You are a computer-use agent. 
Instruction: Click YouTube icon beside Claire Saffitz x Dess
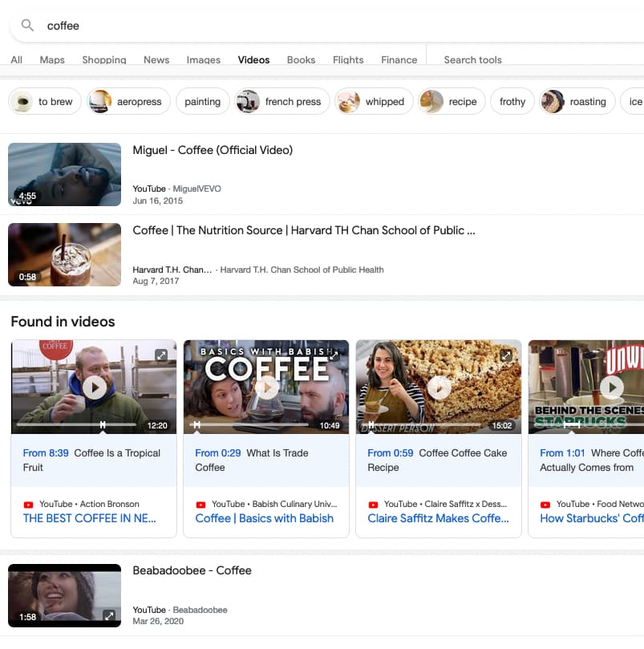[373, 505]
